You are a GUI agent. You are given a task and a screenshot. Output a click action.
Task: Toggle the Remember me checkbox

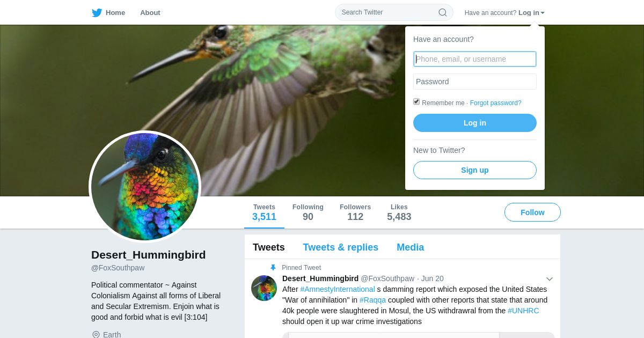click(416, 101)
